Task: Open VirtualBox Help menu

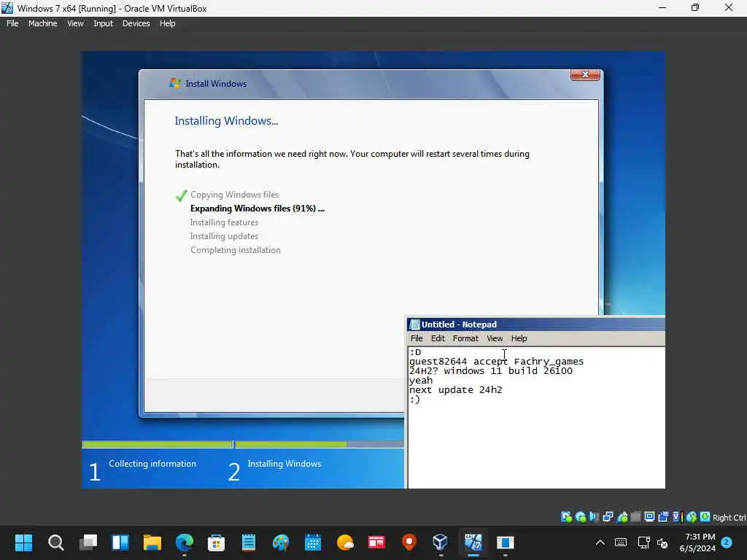Action: (167, 23)
